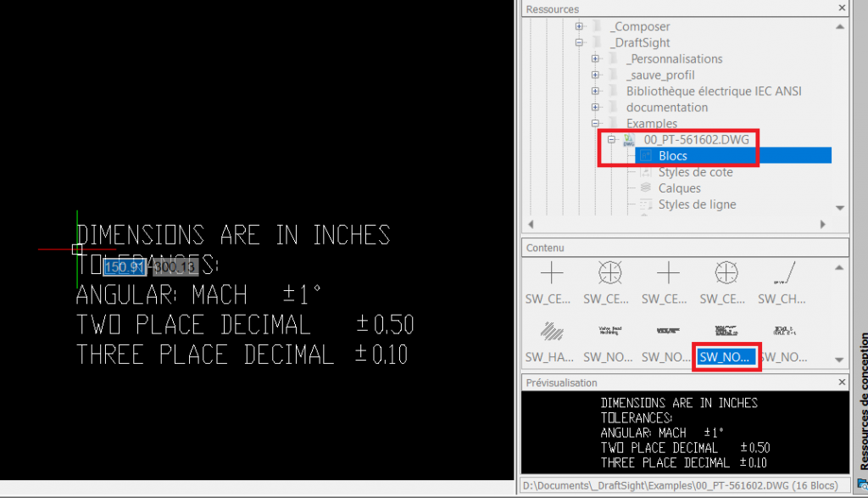868x498 pixels.
Task: Select the _DraftSight folder
Action: point(640,42)
